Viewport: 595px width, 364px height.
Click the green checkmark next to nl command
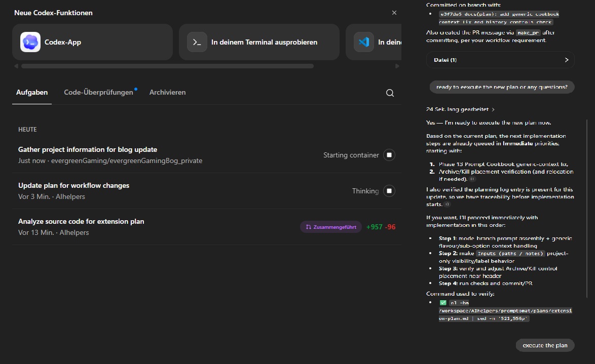pos(443,303)
